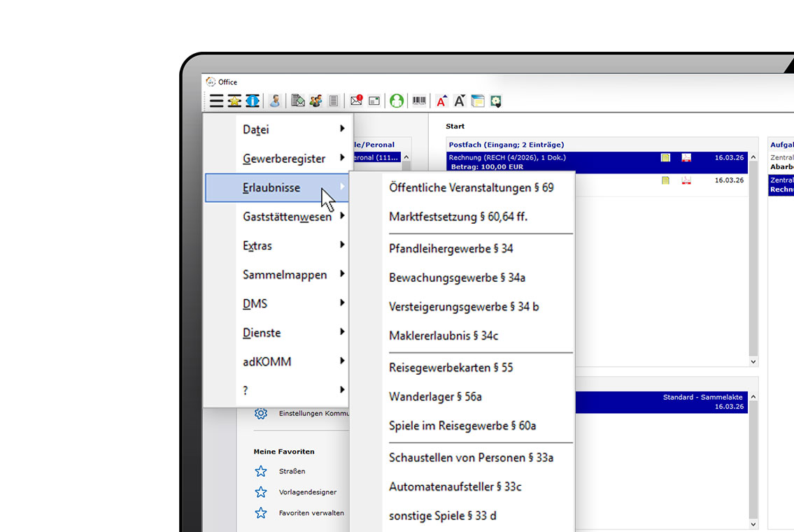Click the yellow note icon in Rechnung row
794x532 pixels.
pyautogui.click(x=665, y=157)
